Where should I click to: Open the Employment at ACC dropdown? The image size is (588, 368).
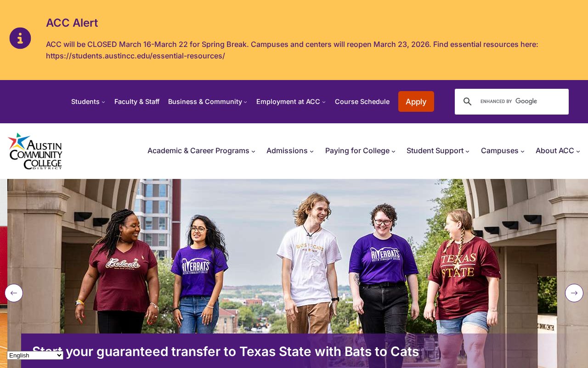[291, 102]
